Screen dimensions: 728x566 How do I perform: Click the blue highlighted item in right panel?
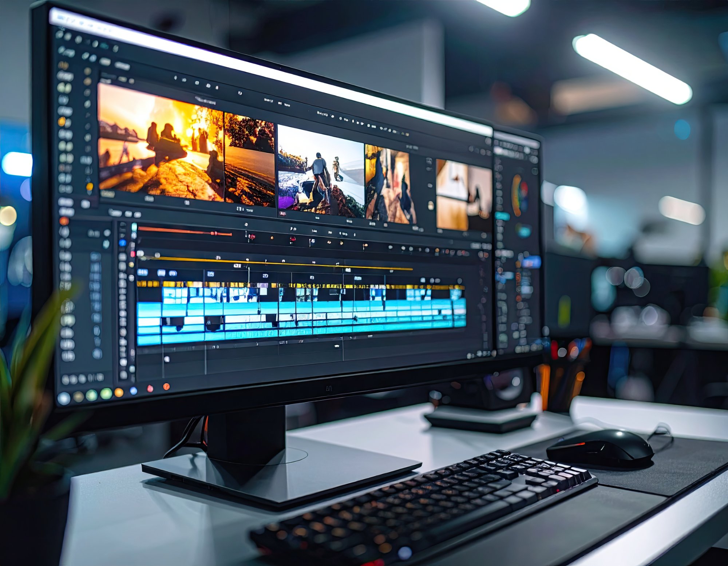click(531, 262)
